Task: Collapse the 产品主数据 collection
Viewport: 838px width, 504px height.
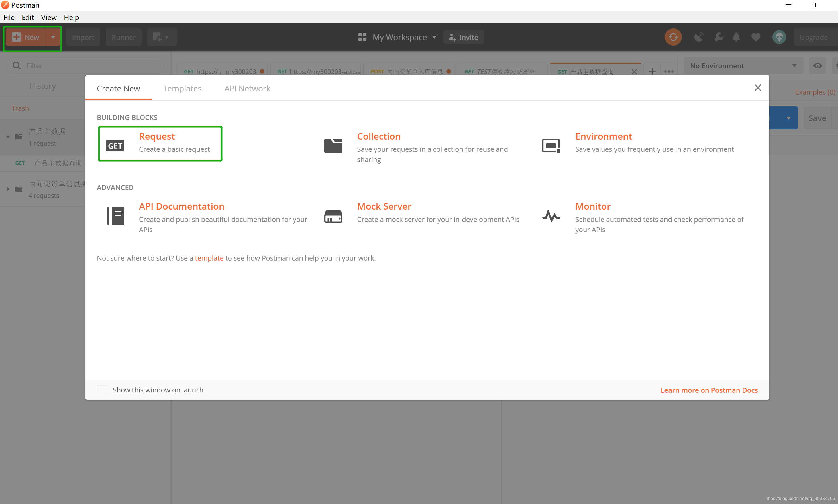Action: [x=8, y=136]
